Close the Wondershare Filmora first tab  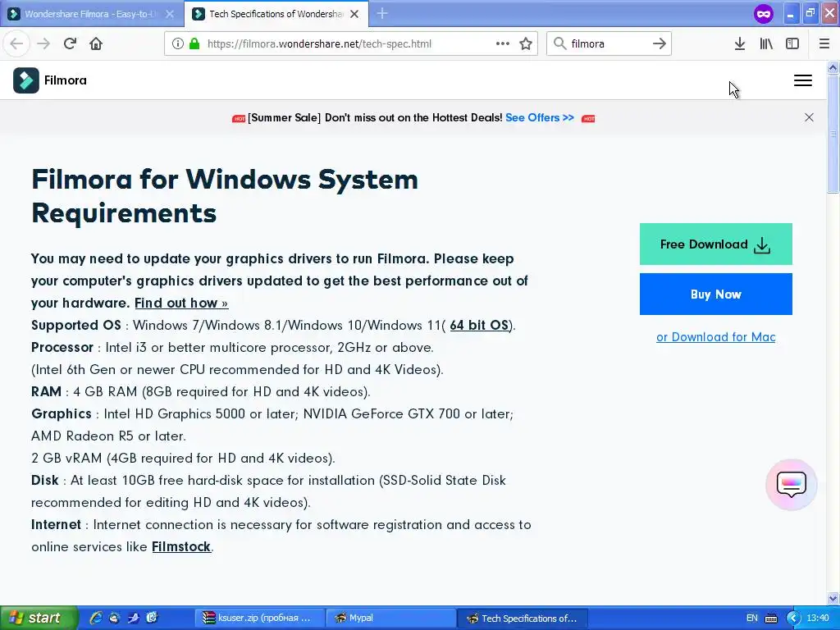click(x=170, y=14)
